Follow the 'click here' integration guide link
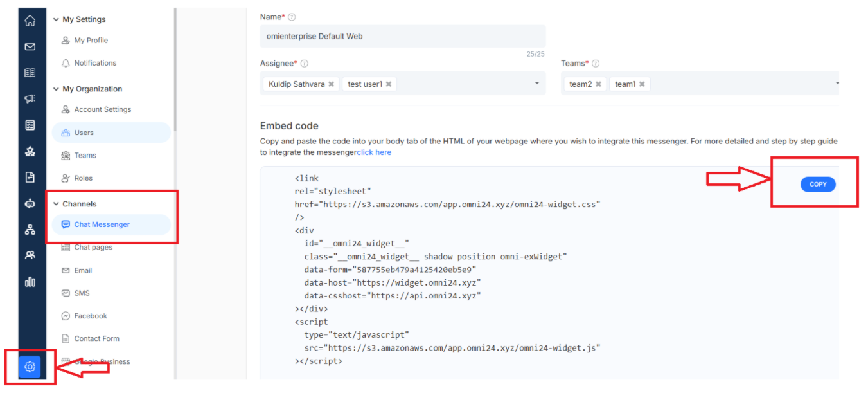 point(374,152)
